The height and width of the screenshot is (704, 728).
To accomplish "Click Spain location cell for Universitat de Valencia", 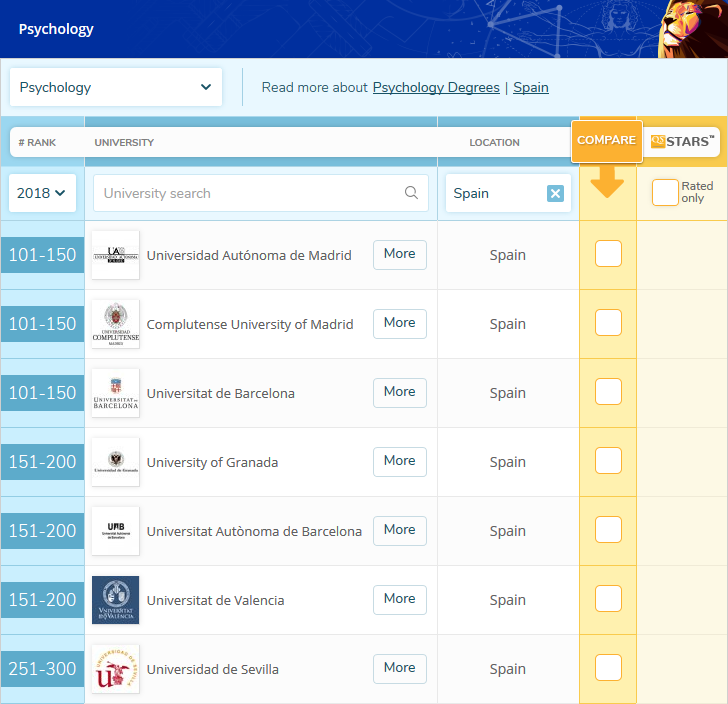I will pyautogui.click(x=507, y=600).
